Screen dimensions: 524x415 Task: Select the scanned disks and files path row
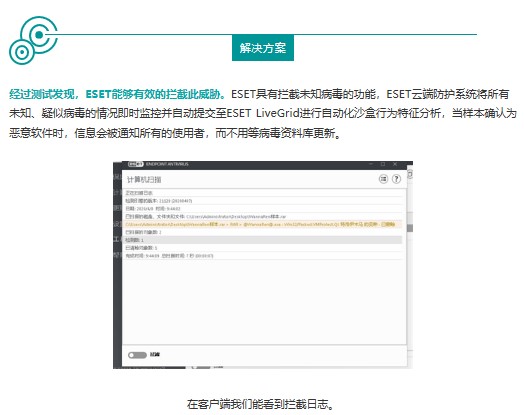click(263, 217)
